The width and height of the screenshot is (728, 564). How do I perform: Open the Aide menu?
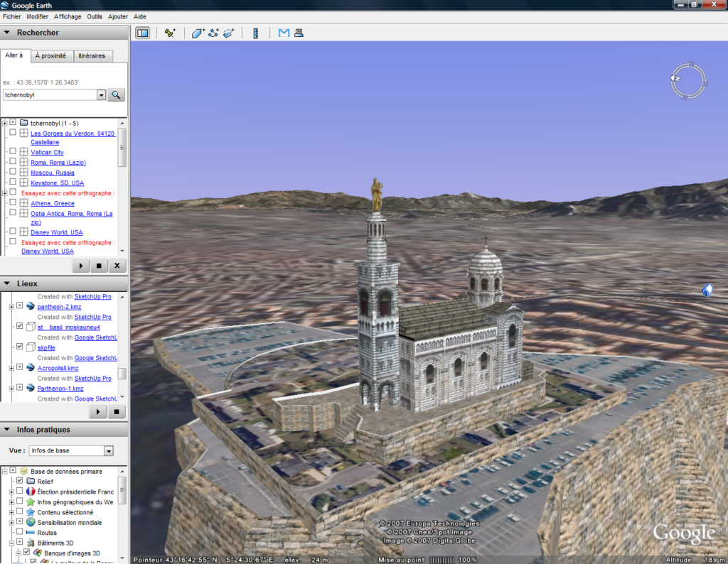pos(140,16)
